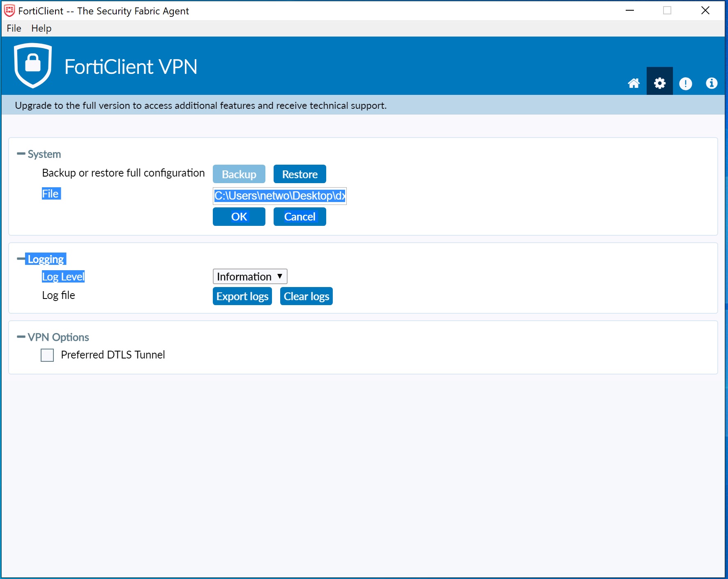Open the Help menu
Screen dimensions: 728x579
[x=41, y=28]
